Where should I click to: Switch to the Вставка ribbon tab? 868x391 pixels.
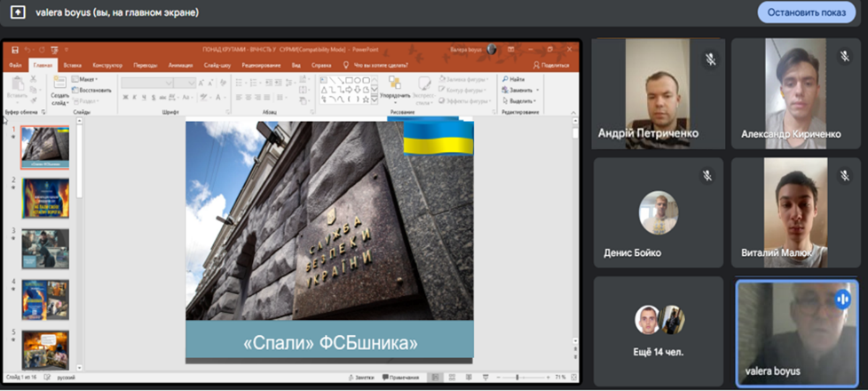tap(73, 65)
